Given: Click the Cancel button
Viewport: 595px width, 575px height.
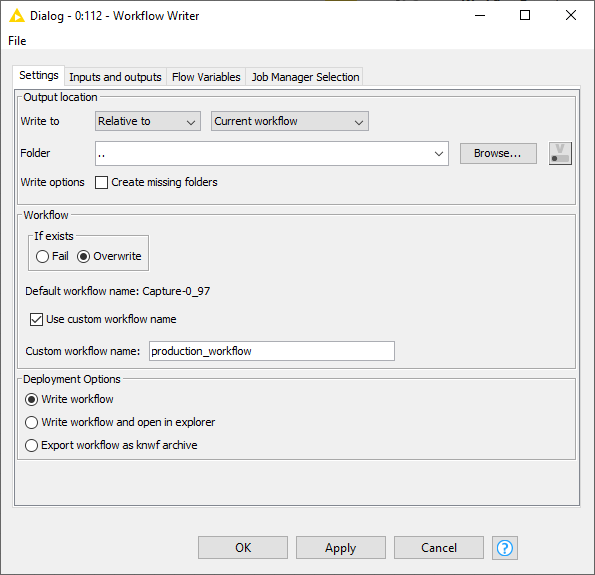Looking at the screenshot, I should coord(439,548).
